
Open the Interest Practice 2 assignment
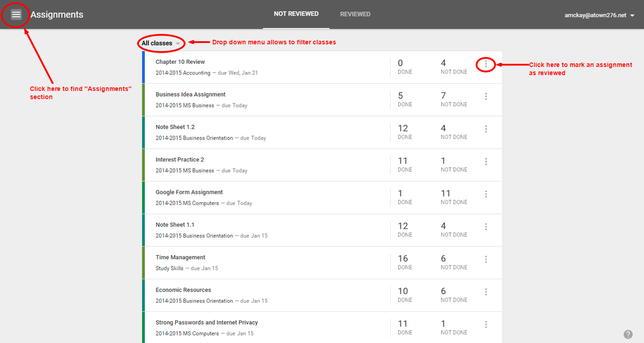coord(180,159)
